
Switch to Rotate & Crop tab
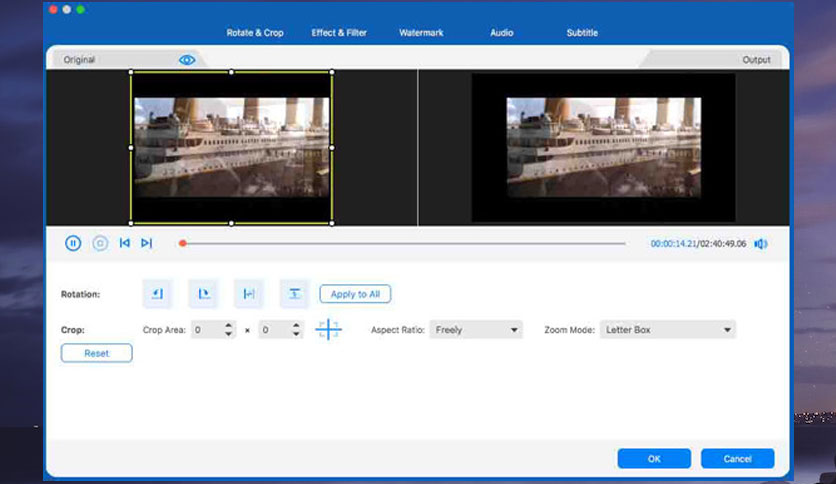pyautogui.click(x=255, y=33)
